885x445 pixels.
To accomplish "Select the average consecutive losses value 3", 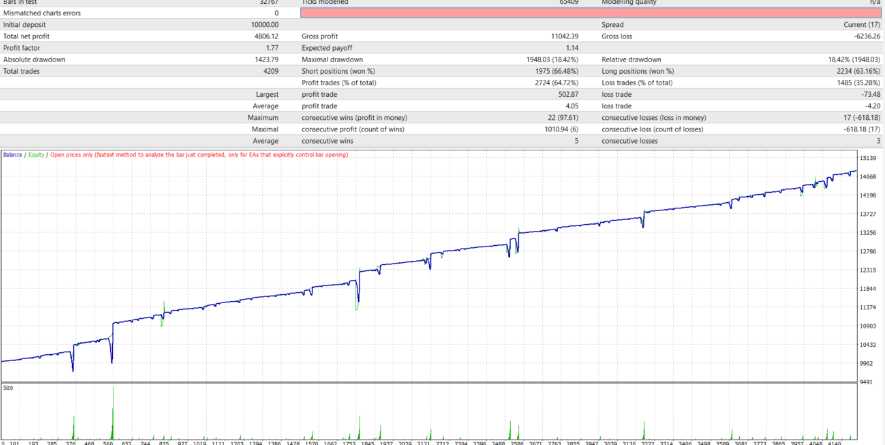I will click(x=878, y=141).
